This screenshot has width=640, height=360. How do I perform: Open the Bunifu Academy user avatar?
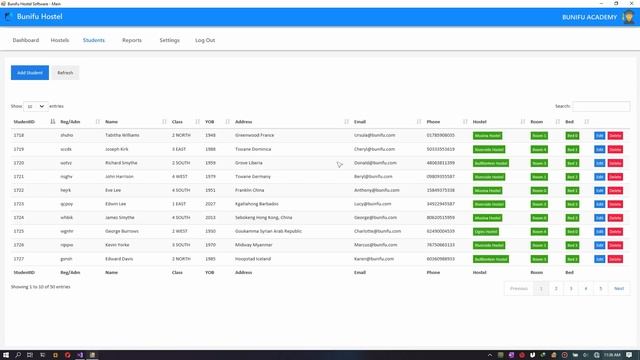(x=629, y=17)
